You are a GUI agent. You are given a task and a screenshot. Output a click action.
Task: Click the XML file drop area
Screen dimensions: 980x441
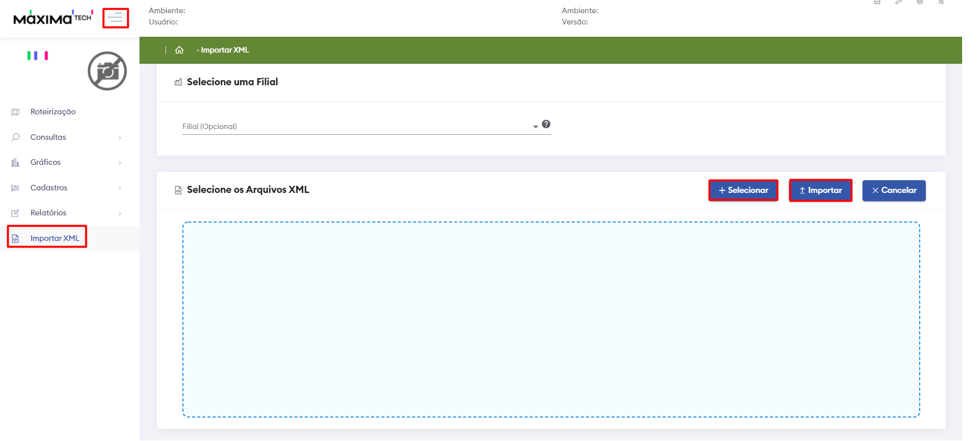click(551, 320)
